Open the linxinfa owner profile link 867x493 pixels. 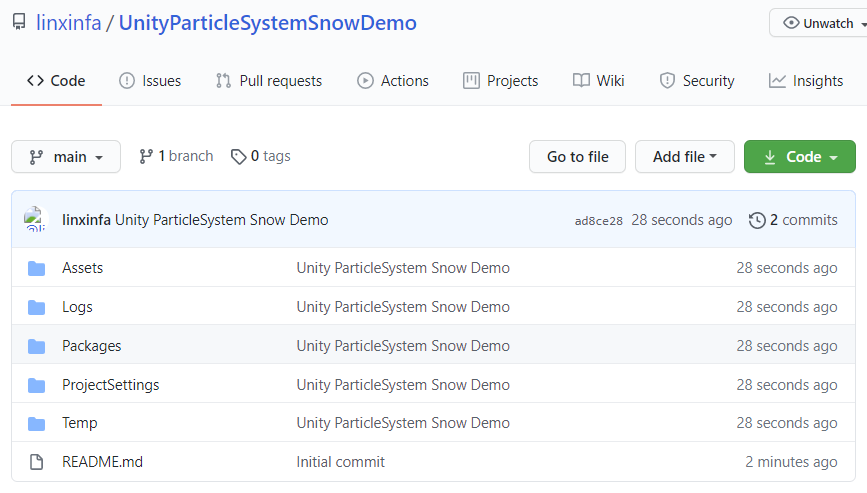coord(69,23)
